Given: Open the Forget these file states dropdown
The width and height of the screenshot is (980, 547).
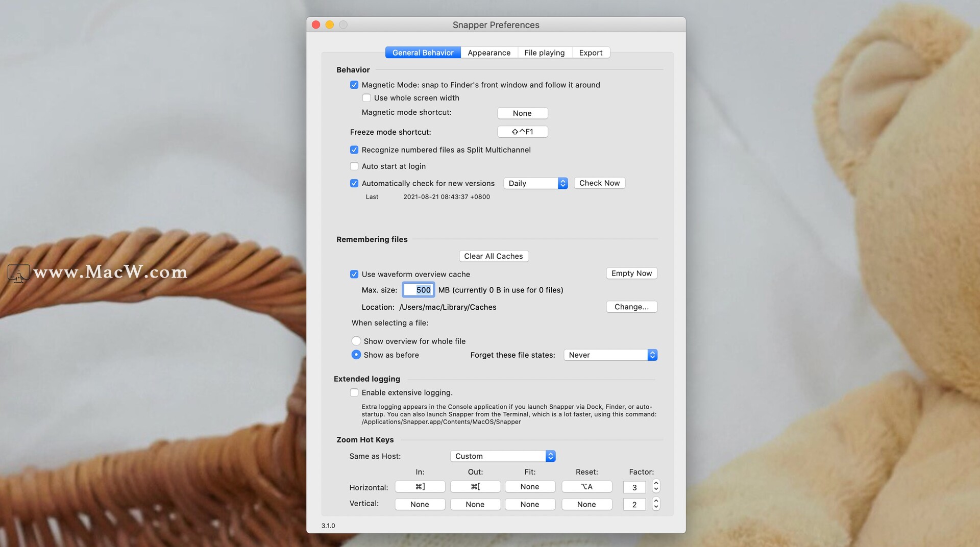Looking at the screenshot, I should [x=610, y=355].
